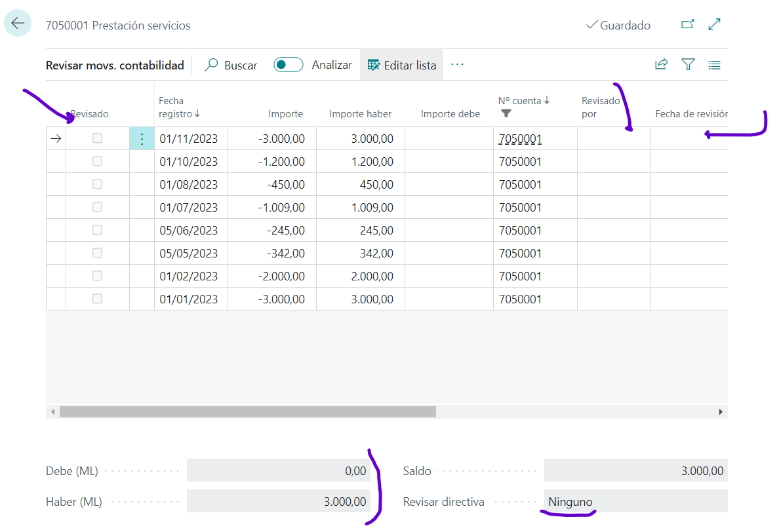Click Revisar movs. contabilidad title

tap(115, 66)
